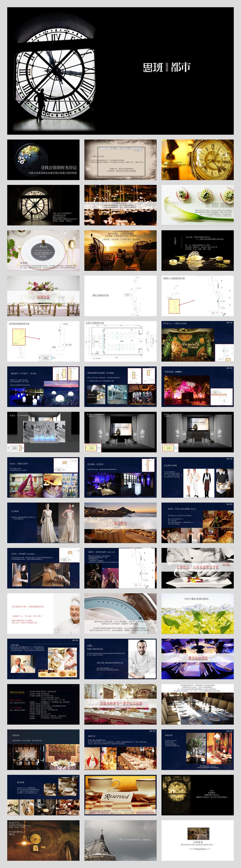241x868 pixels.
Task: Open the golden pocket watch slide
Action: point(197,160)
